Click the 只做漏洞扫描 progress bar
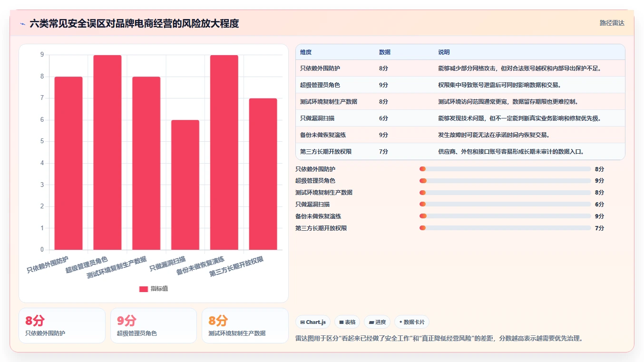 (505, 205)
